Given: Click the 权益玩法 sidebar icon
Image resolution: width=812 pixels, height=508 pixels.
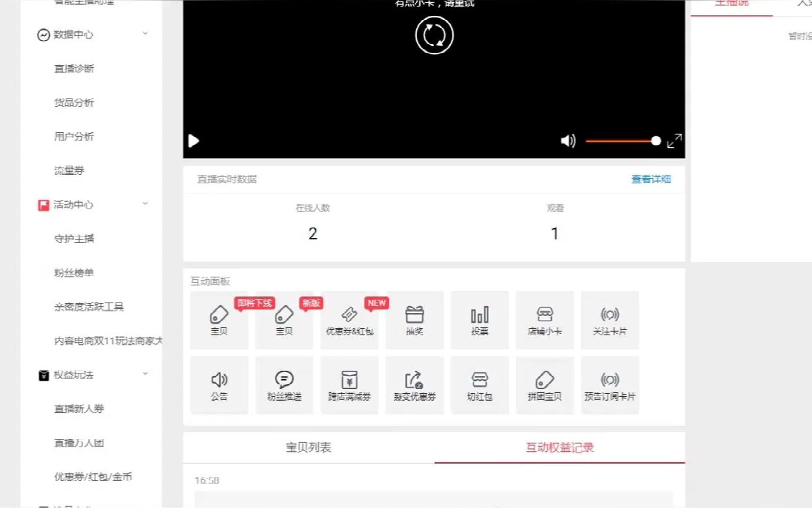Looking at the screenshot, I should tap(43, 375).
